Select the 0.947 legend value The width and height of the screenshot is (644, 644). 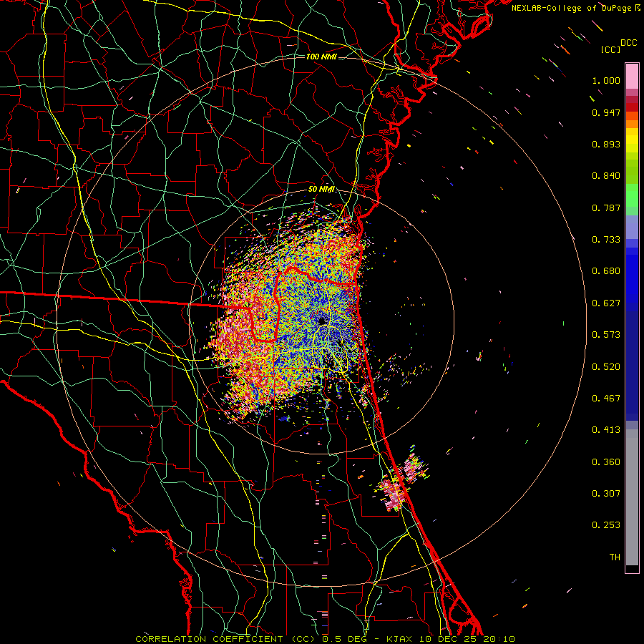(x=606, y=112)
